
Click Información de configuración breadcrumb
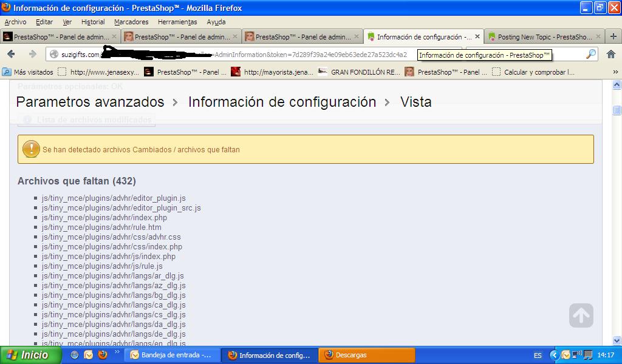click(x=282, y=102)
